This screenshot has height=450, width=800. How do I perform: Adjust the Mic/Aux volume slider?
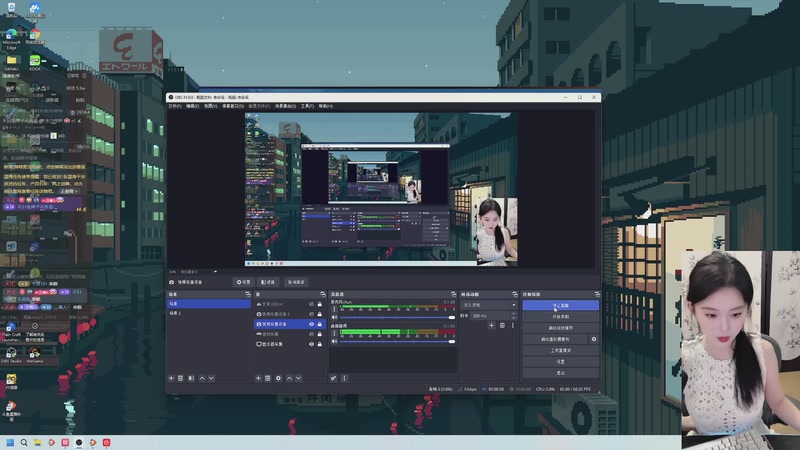pyautogui.click(x=397, y=317)
